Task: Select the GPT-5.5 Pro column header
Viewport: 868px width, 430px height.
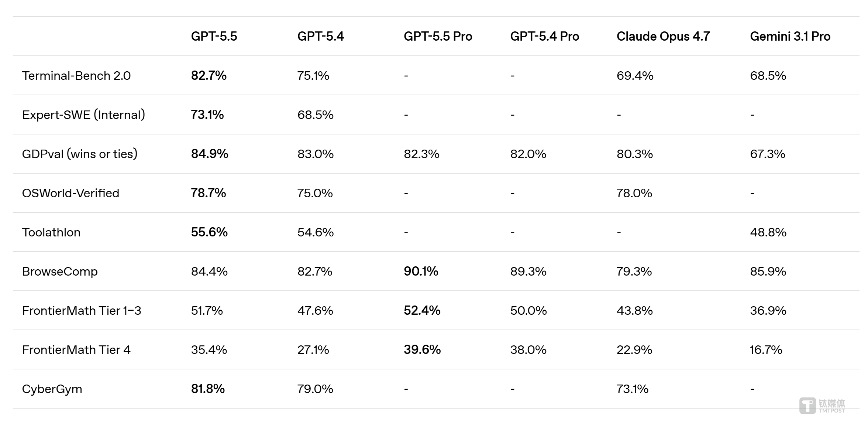Action: (x=438, y=36)
